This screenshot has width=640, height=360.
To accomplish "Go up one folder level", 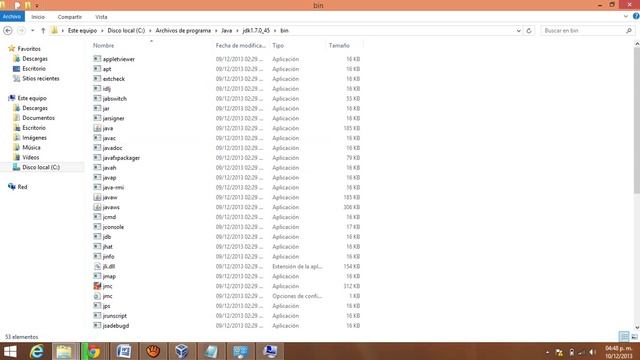I will click(x=43, y=31).
